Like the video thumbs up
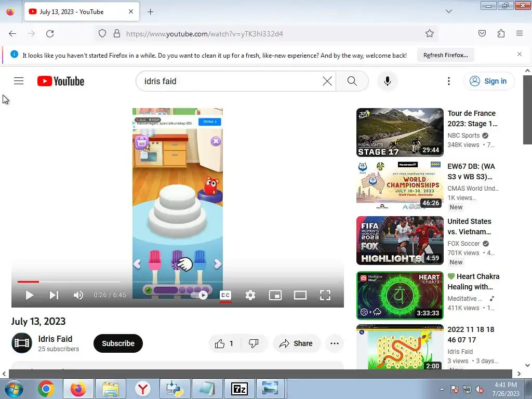This screenshot has height=399, width=532. click(x=224, y=343)
